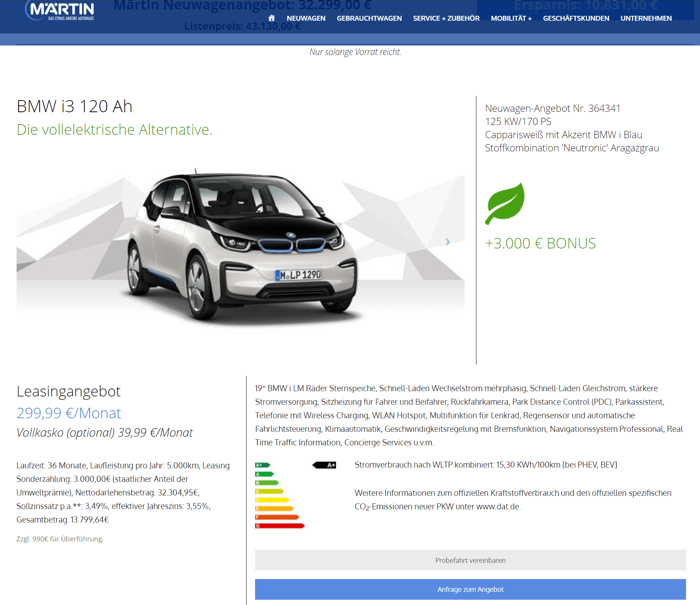Click the home icon in navigation
The height and width of the screenshot is (605, 700).
coord(271,18)
